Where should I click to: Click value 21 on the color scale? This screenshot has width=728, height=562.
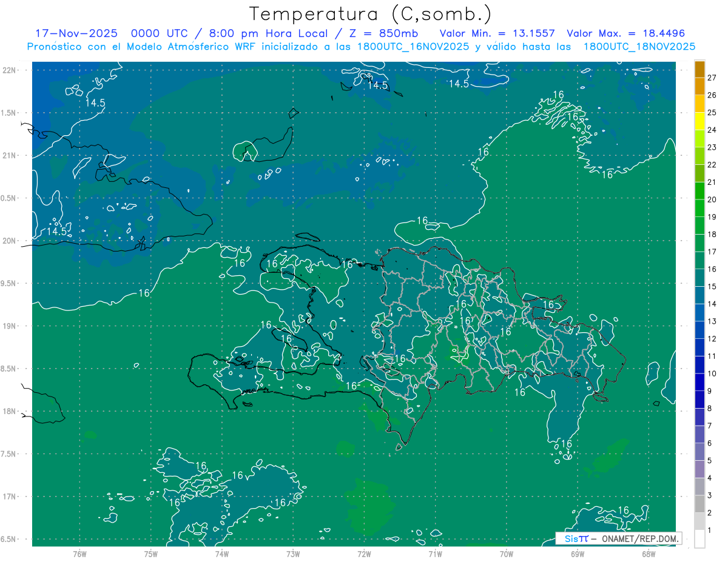click(x=712, y=182)
